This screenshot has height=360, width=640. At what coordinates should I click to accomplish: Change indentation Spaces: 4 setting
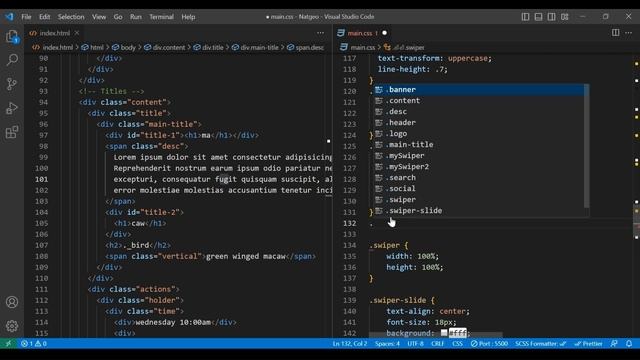[x=387, y=344]
